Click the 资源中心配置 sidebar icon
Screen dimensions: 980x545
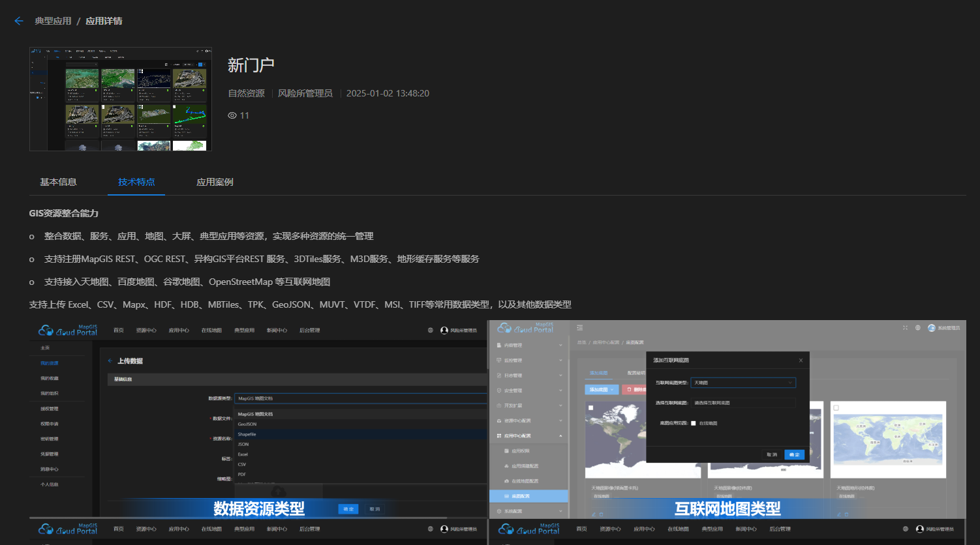click(499, 420)
